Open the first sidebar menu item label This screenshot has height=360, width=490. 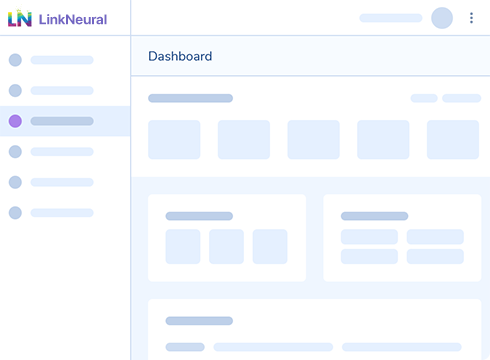(x=62, y=60)
